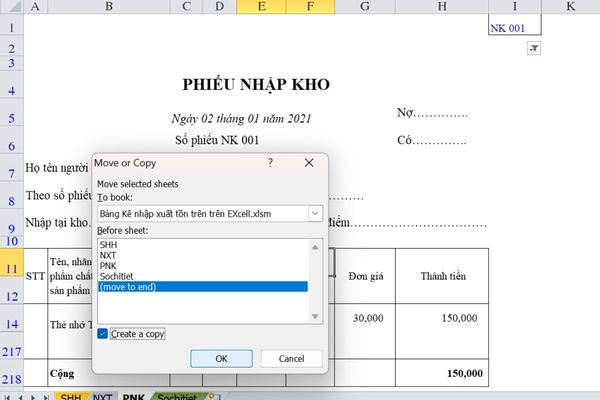Click the date cell Ngày 02 tháng 01 năm 2021

[x=241, y=118]
